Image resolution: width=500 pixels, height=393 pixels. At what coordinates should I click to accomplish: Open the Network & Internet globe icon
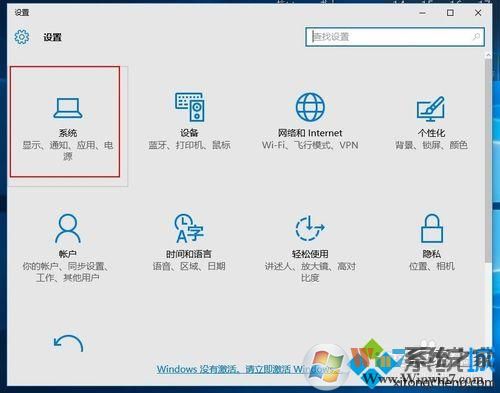[x=310, y=107]
